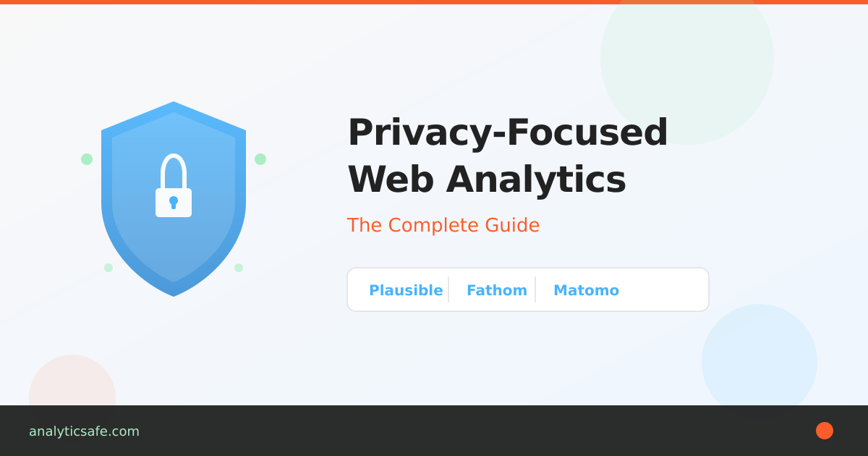Select the Plausible label
Screen dimensions: 868x456
point(406,290)
